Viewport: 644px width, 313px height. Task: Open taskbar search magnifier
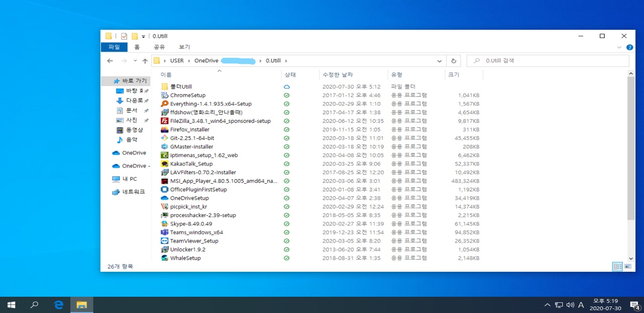35,305
